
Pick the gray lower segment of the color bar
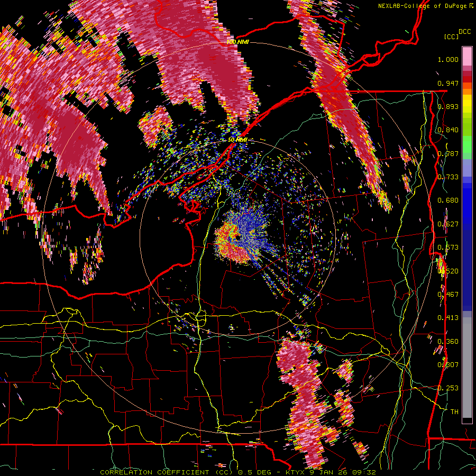[467, 368]
